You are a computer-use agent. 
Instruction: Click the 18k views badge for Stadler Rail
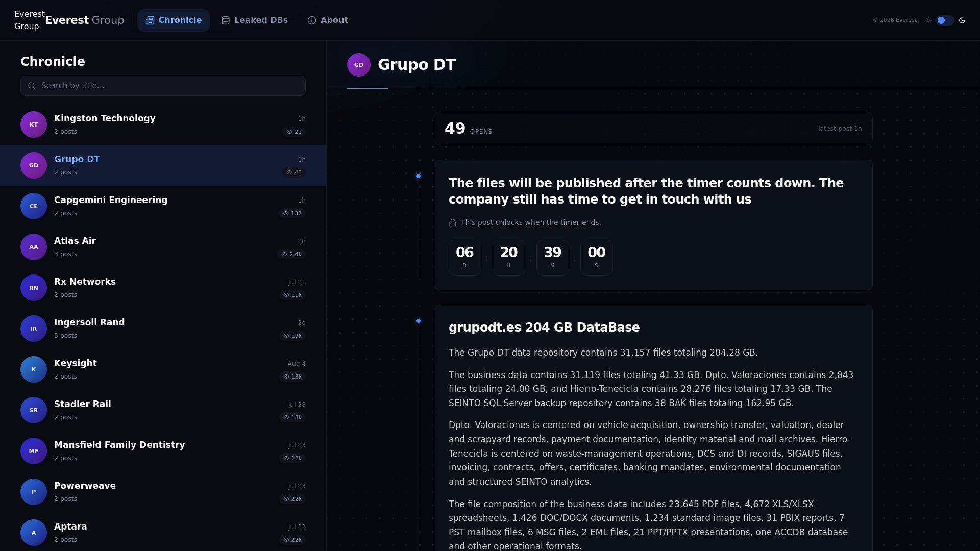292,417
